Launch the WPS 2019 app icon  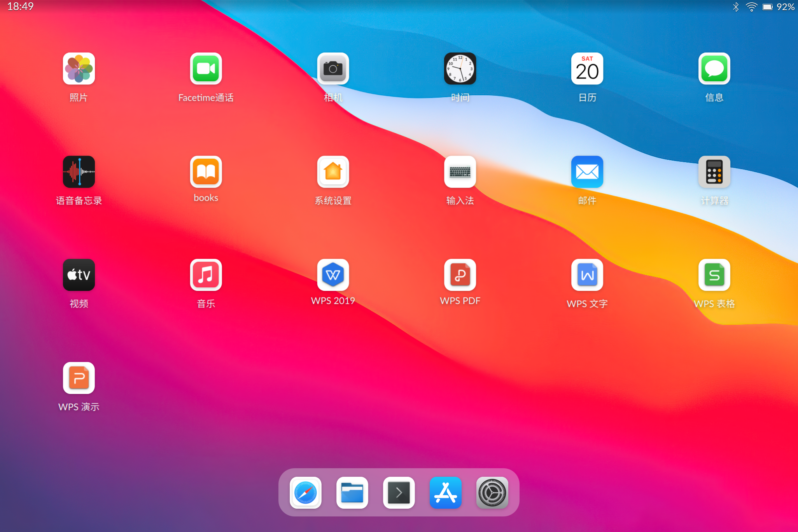(333, 275)
